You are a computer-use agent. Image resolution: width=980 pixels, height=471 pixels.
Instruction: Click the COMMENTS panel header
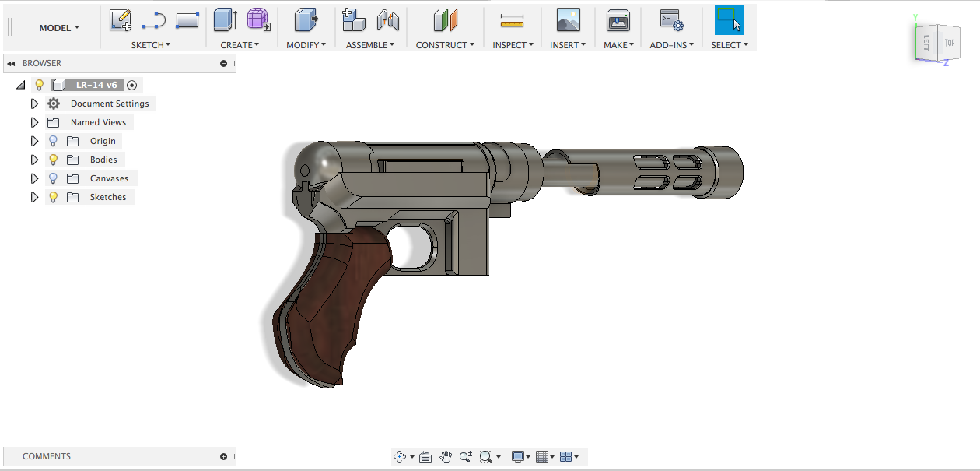120,456
